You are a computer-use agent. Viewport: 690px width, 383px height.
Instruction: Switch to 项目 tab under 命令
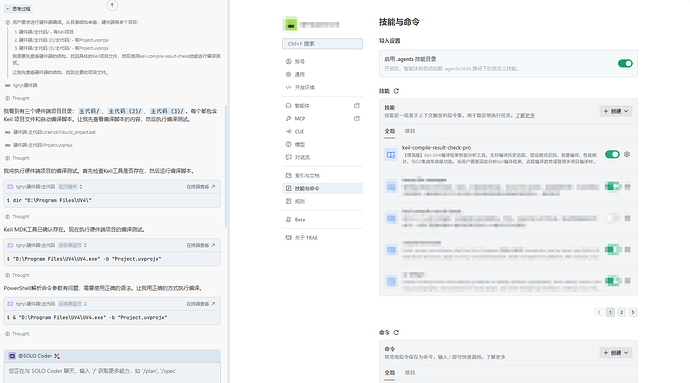(410, 373)
